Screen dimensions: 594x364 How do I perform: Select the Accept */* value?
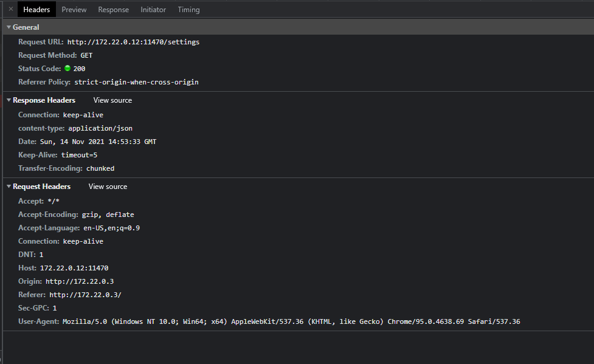tap(54, 201)
